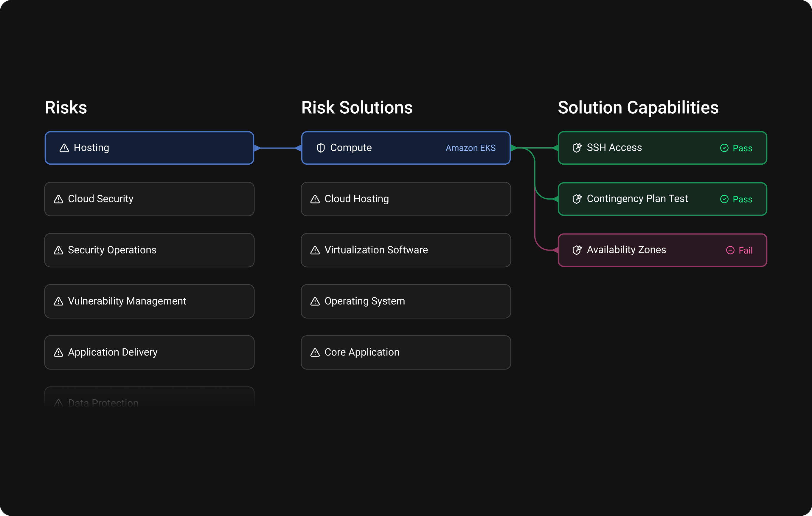Click the shield icon on Compute card
The width and height of the screenshot is (812, 516).
coord(321,148)
